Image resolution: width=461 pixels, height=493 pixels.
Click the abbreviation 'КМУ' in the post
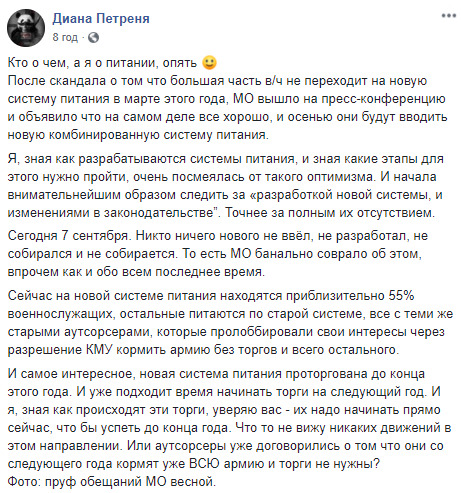(x=100, y=350)
